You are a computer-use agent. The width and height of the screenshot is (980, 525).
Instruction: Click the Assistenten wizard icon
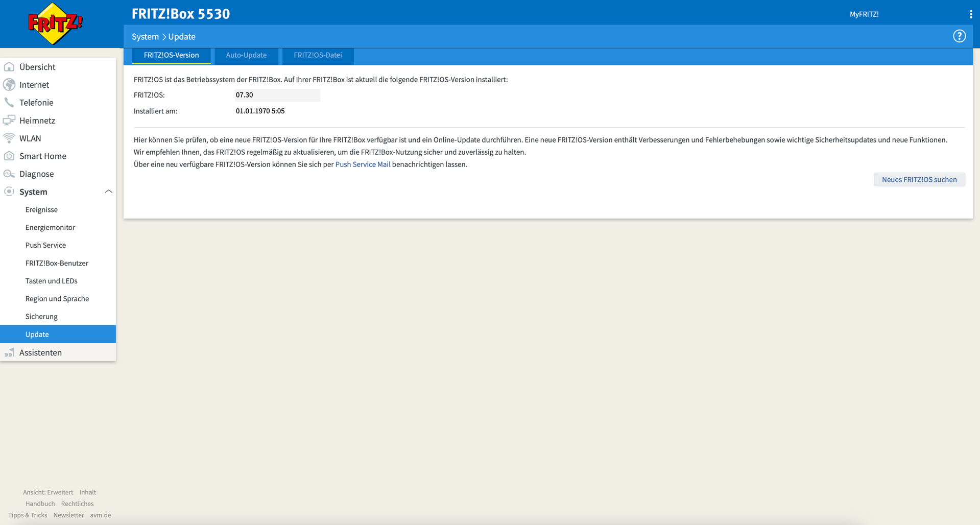[9, 352]
